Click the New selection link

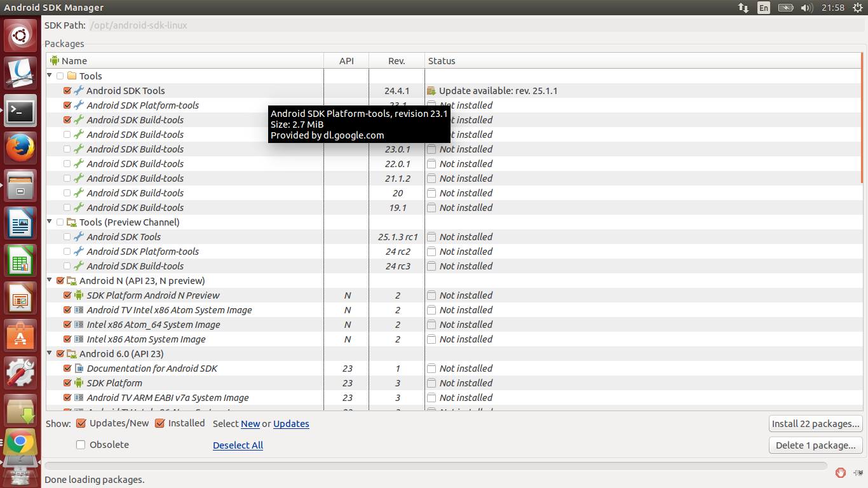[x=250, y=424]
